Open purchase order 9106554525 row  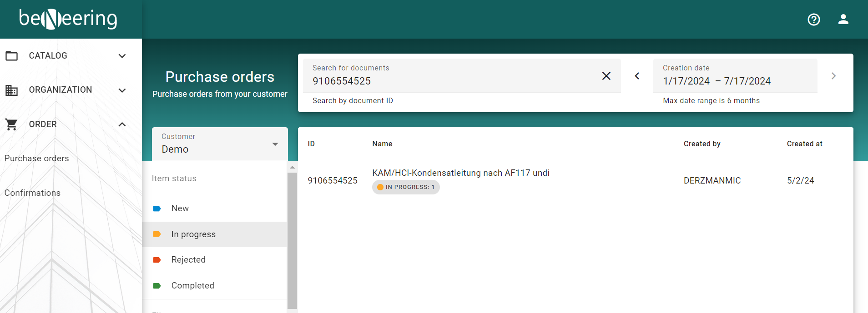tap(460, 180)
